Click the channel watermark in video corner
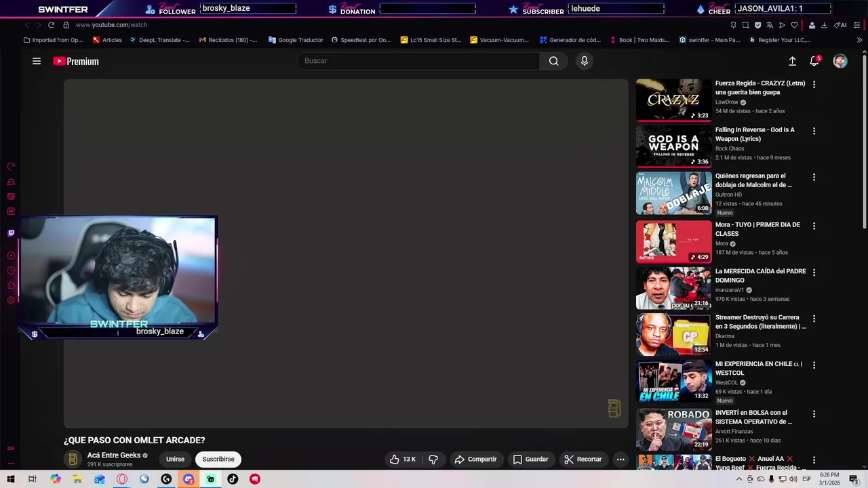This screenshot has width=868, height=488. tap(614, 408)
